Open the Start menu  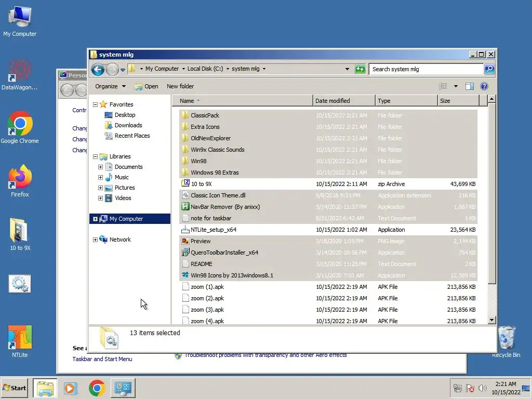pyautogui.click(x=14, y=388)
